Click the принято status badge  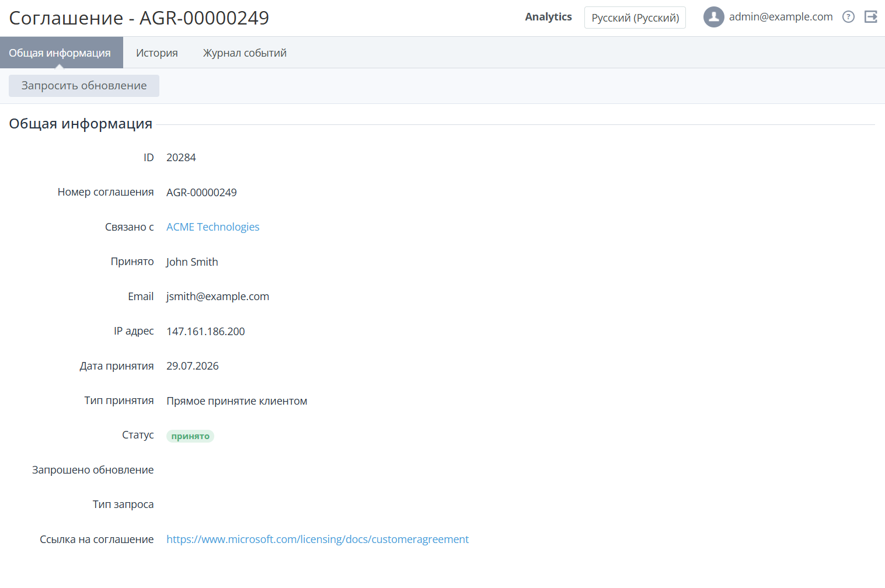tap(190, 436)
